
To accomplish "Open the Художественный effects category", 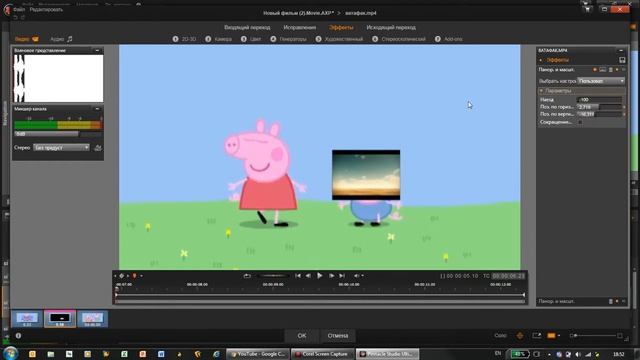I will pos(339,39).
